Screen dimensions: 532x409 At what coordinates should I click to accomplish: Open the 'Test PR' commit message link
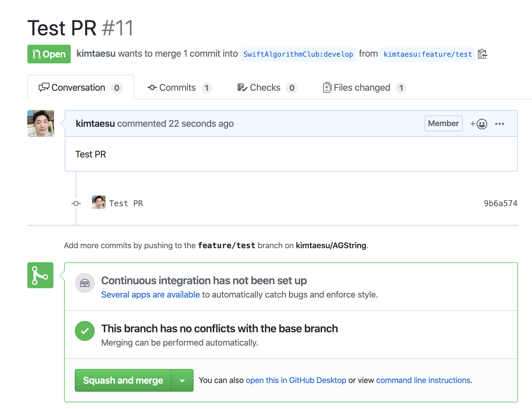[x=126, y=203]
